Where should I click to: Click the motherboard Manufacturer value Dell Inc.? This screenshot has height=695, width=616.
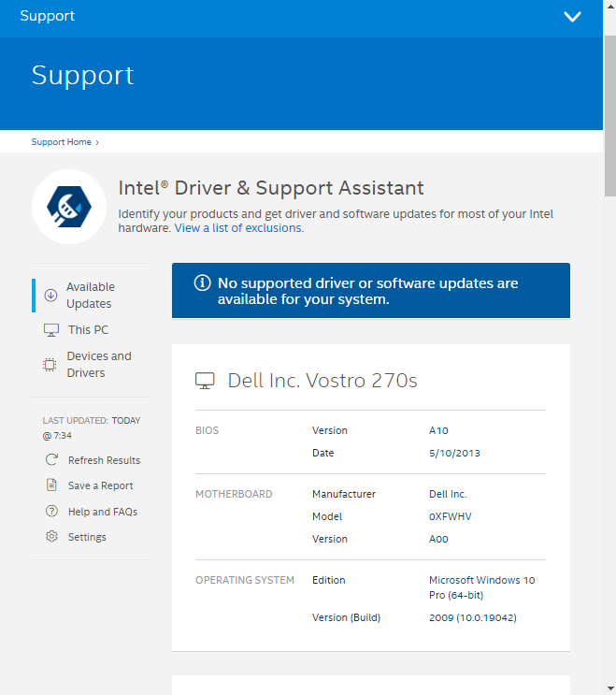(448, 494)
